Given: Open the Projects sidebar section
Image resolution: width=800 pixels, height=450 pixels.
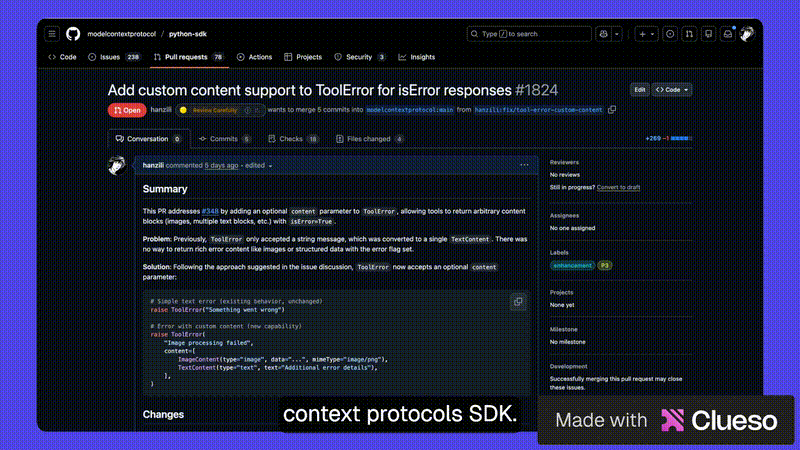Looking at the screenshot, I should (x=561, y=292).
